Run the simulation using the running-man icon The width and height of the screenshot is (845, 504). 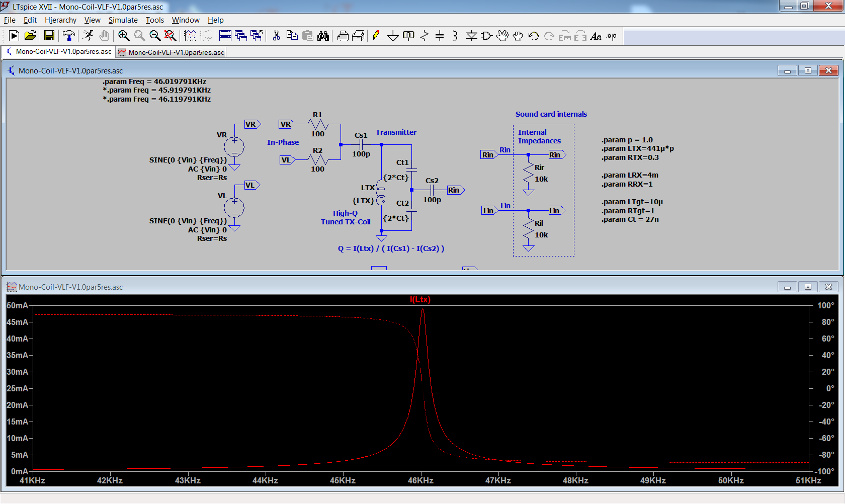point(88,36)
